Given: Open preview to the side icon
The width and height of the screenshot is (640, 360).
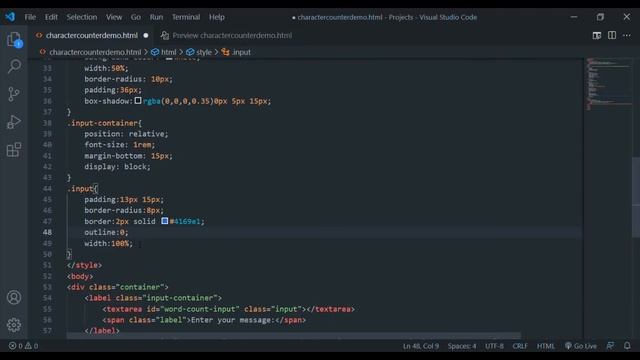Looking at the screenshot, I should 597,36.
